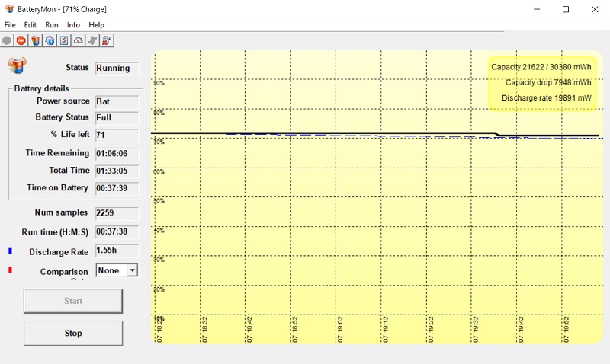Image resolution: width=610 pixels, height=364 pixels.
Task: Click the capacity info box on graph
Action: click(x=541, y=82)
